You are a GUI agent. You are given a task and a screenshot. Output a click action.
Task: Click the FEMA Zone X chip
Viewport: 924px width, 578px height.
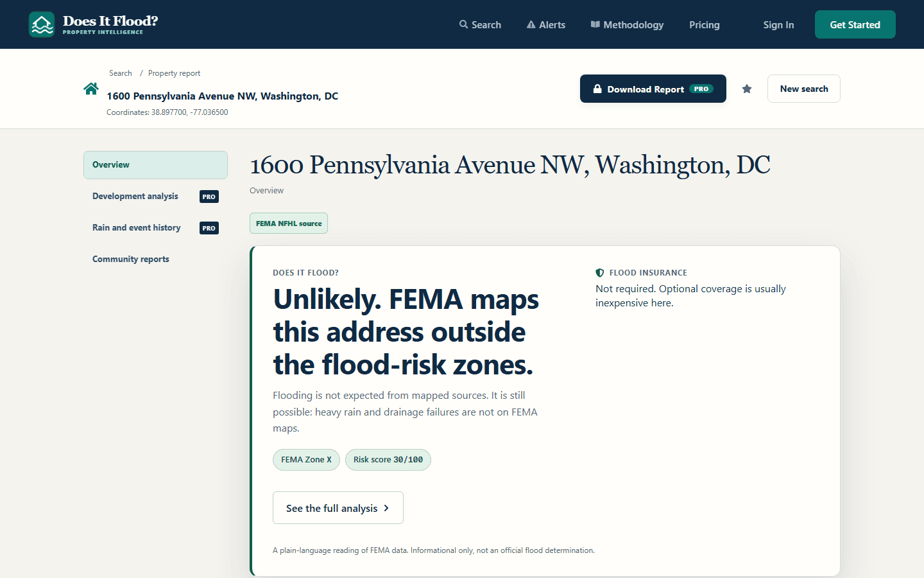click(306, 460)
